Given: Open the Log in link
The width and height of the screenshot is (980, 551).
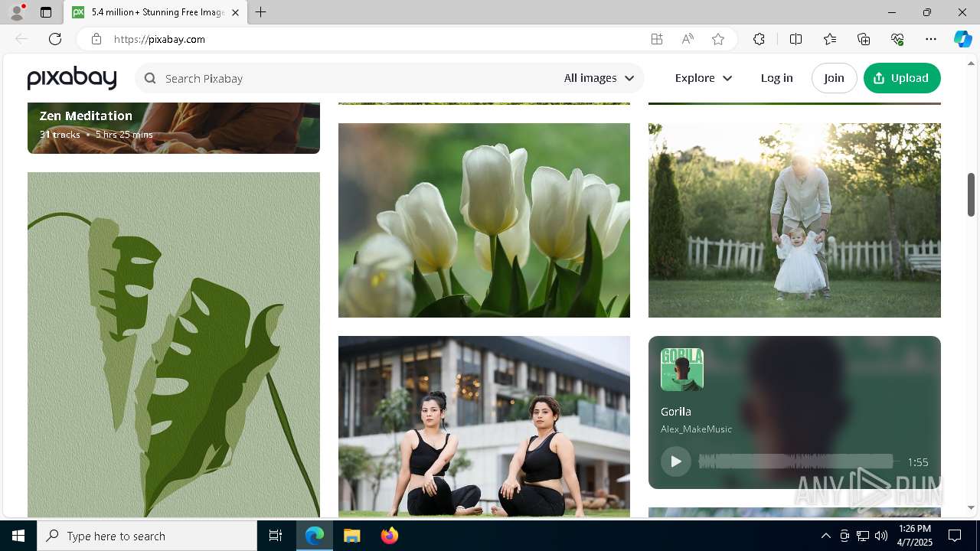Looking at the screenshot, I should (776, 78).
